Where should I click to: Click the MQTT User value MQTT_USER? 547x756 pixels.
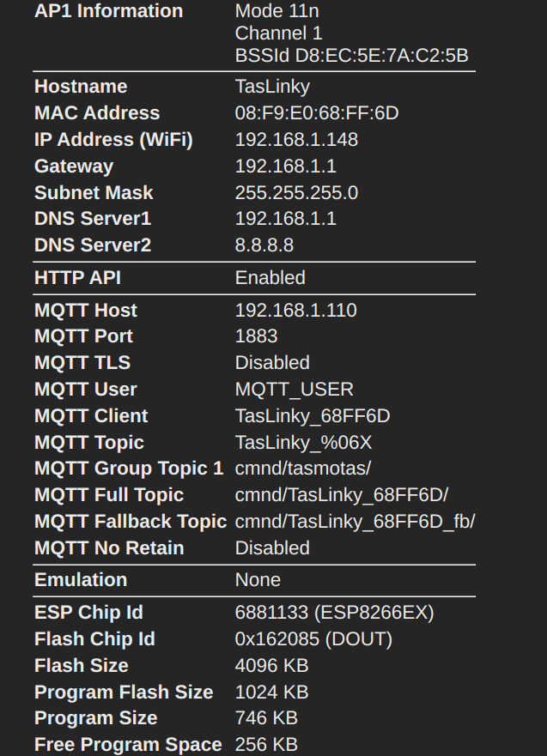click(294, 390)
